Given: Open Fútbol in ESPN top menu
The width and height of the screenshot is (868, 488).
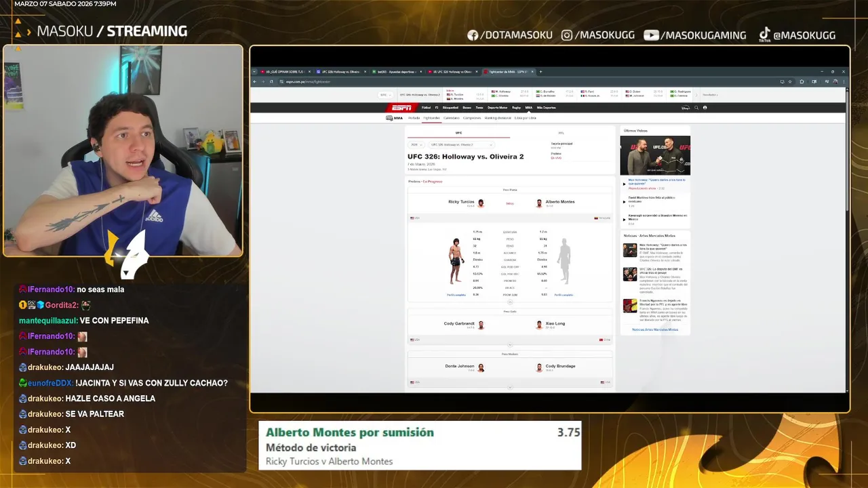Looking at the screenshot, I should tap(426, 108).
